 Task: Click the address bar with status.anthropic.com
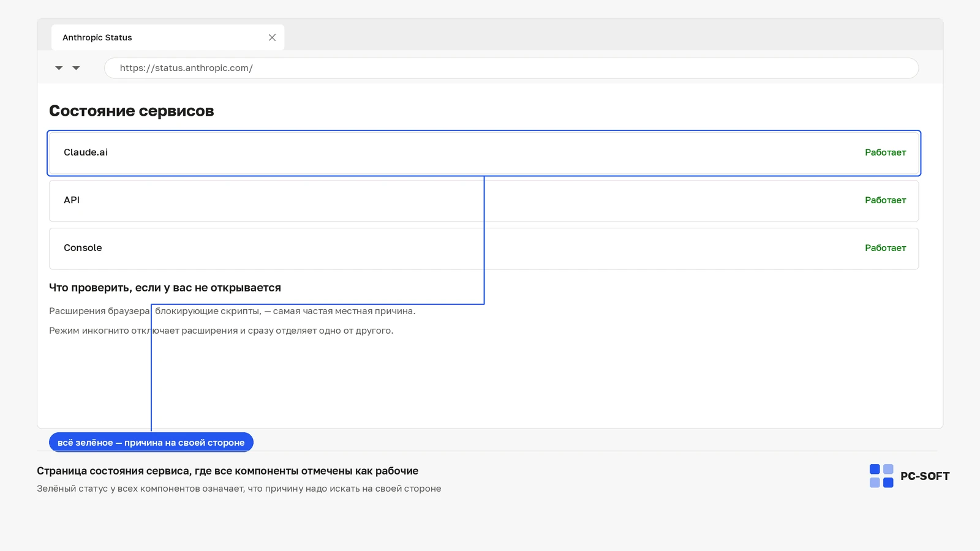point(511,68)
